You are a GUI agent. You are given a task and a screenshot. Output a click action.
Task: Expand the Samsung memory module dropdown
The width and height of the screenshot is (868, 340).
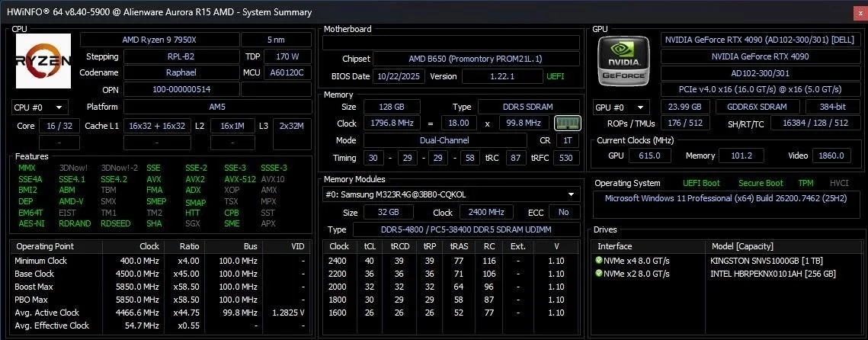click(451, 194)
